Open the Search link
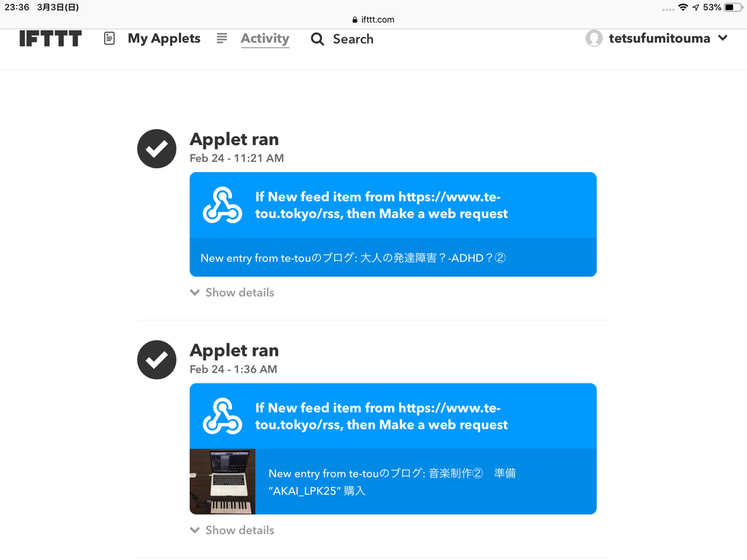 [353, 39]
